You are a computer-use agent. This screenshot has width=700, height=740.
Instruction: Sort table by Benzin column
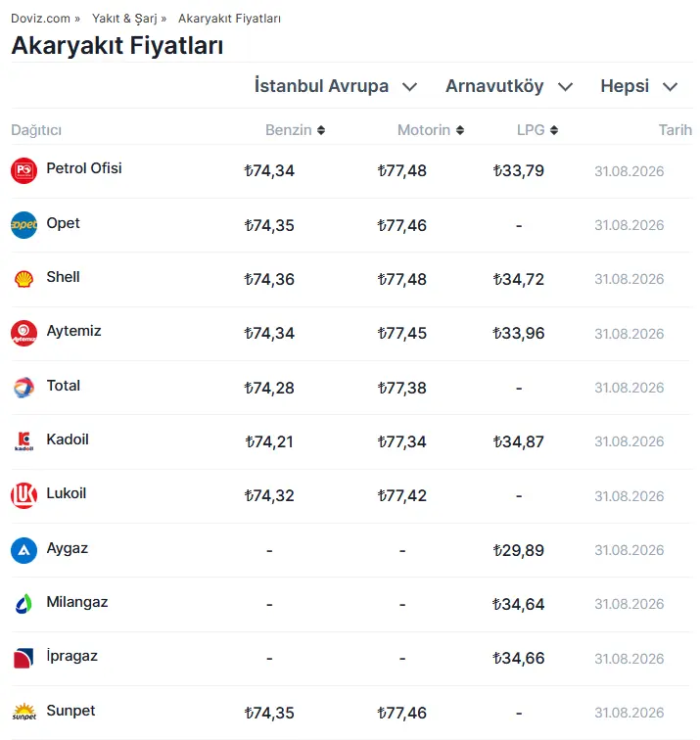coord(295,130)
